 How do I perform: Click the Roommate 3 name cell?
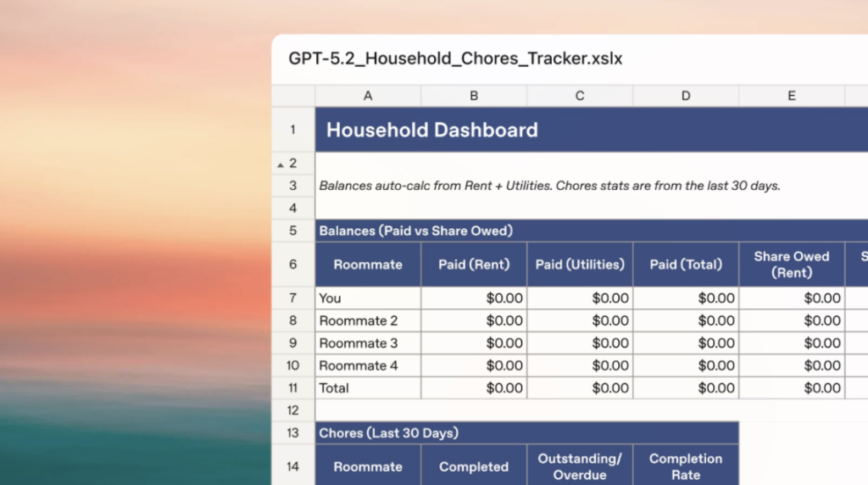(x=368, y=343)
